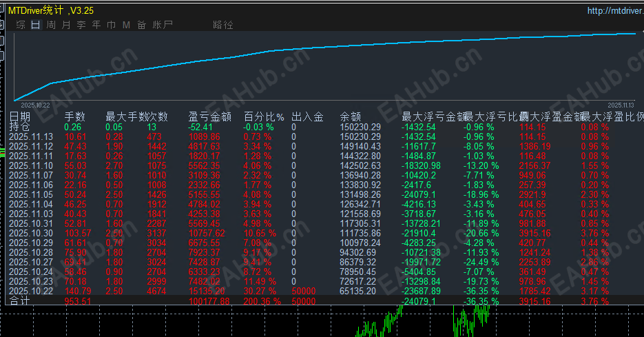Click the total percentage 200.36 %

262,301
